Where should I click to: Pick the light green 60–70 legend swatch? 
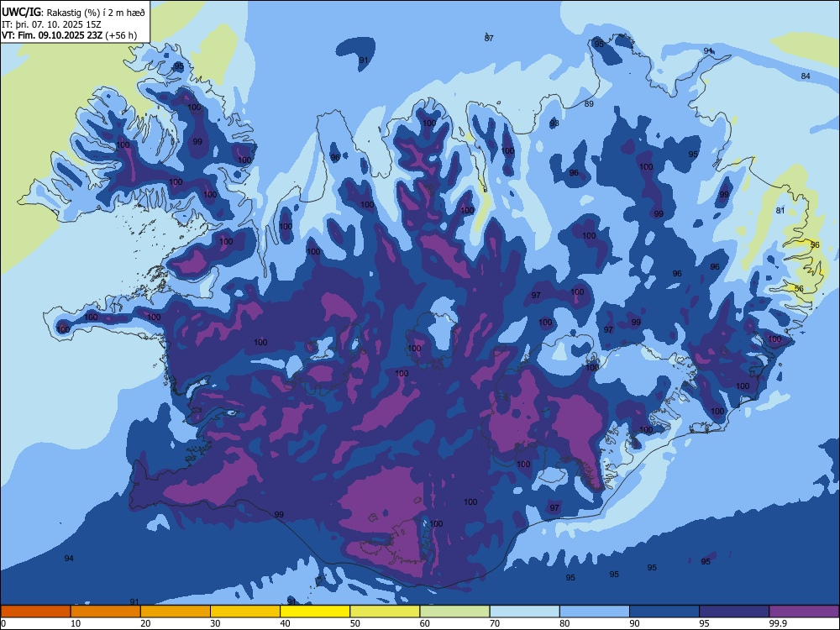pyautogui.click(x=454, y=612)
